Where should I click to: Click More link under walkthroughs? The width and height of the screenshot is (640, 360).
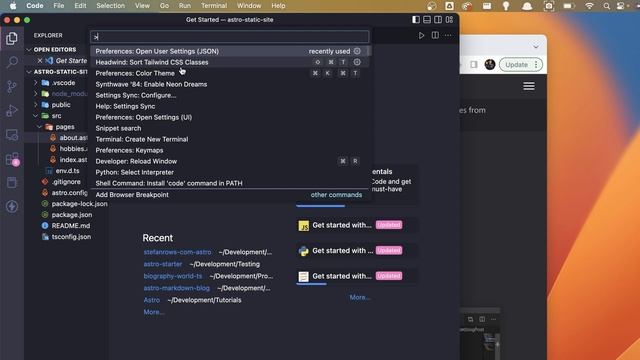point(360,297)
